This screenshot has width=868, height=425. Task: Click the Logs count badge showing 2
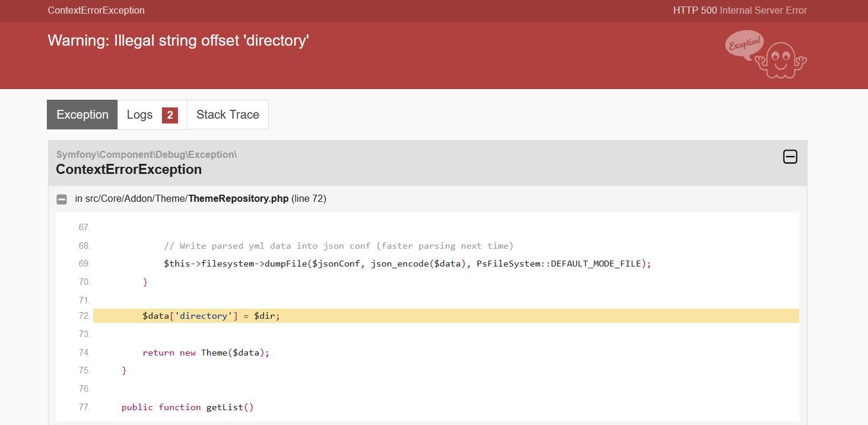[x=170, y=115]
